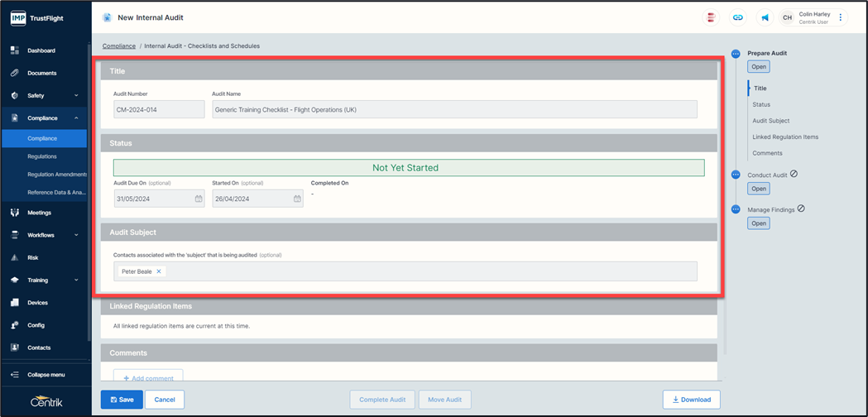Click the CH user avatar
Screen dimensions: 868x417
tap(787, 17)
